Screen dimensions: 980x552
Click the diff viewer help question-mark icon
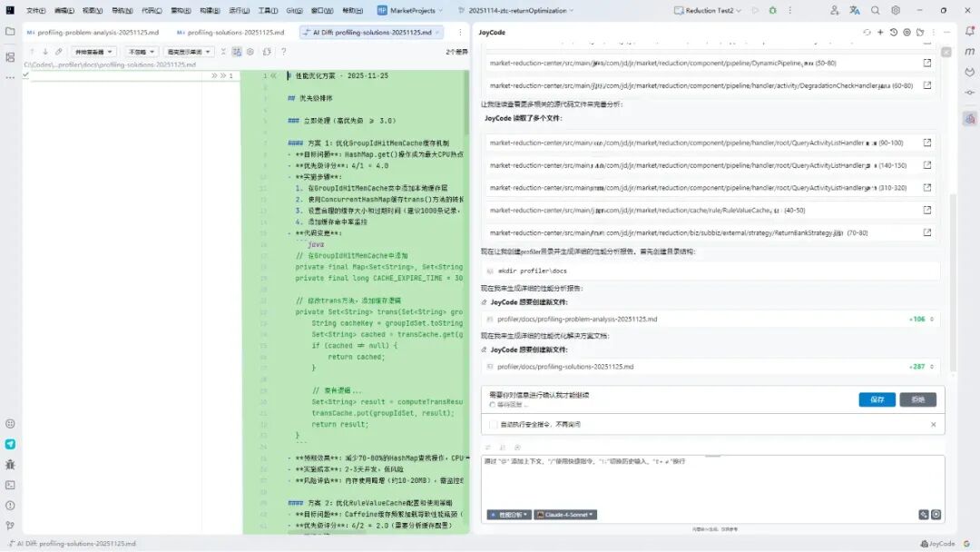tap(284, 52)
